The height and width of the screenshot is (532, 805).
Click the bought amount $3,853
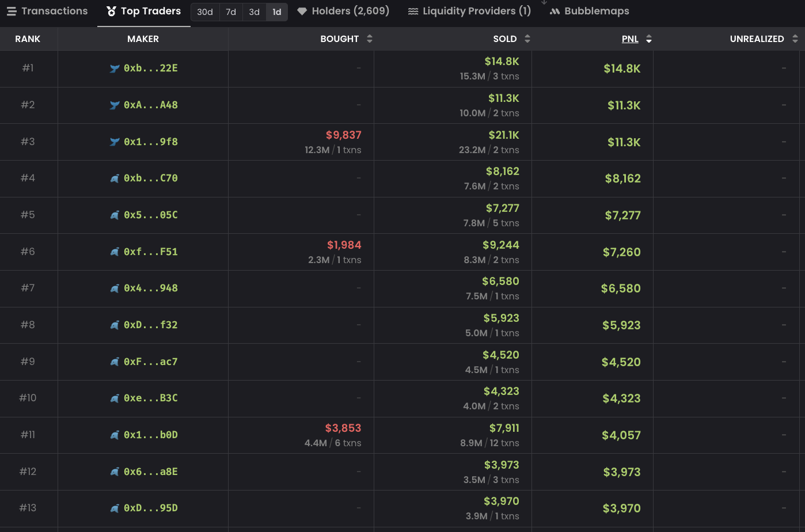pyautogui.click(x=343, y=428)
